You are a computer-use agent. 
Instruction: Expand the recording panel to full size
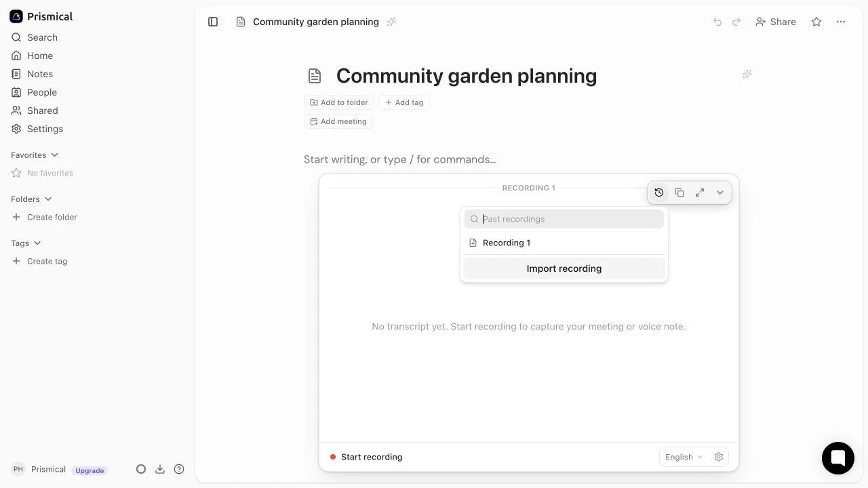tap(700, 192)
